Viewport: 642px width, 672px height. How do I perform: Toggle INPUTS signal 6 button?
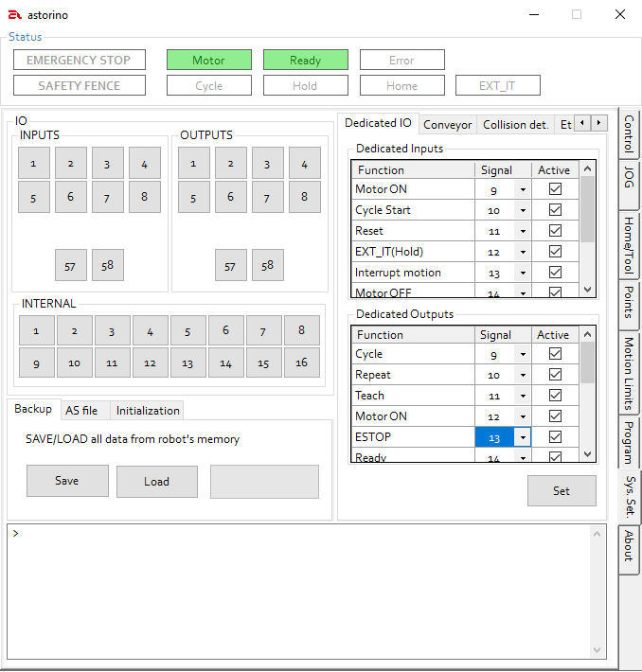click(x=71, y=197)
